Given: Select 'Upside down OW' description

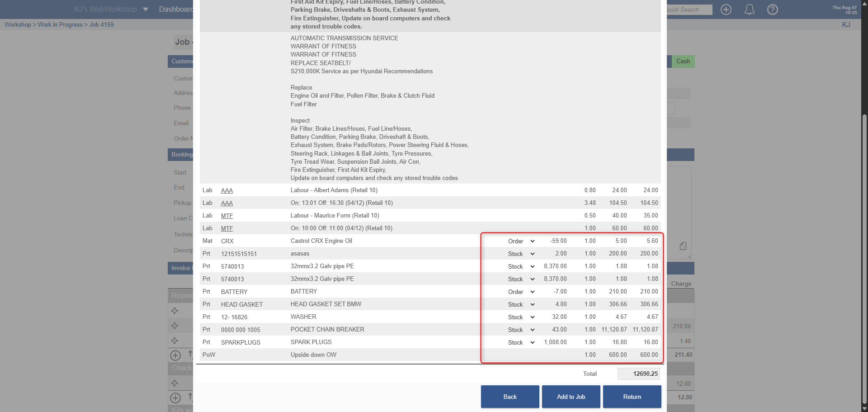Looking at the screenshot, I should tap(313, 355).
